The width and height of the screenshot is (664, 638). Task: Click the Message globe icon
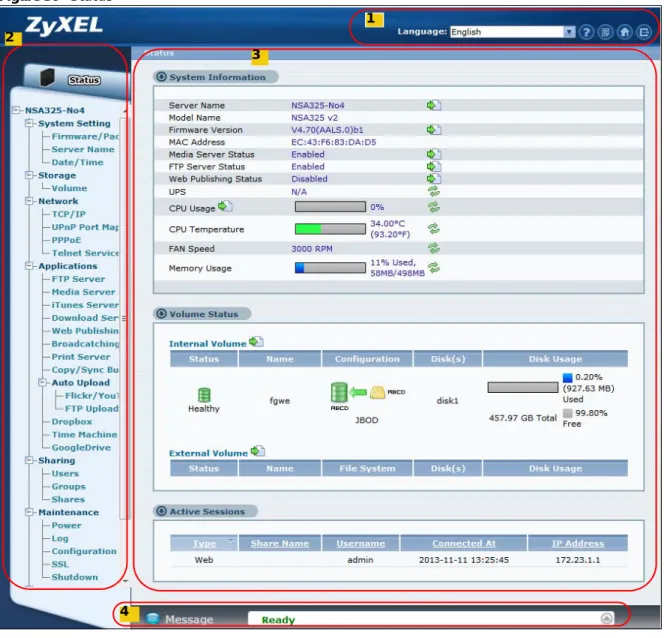[x=152, y=619]
